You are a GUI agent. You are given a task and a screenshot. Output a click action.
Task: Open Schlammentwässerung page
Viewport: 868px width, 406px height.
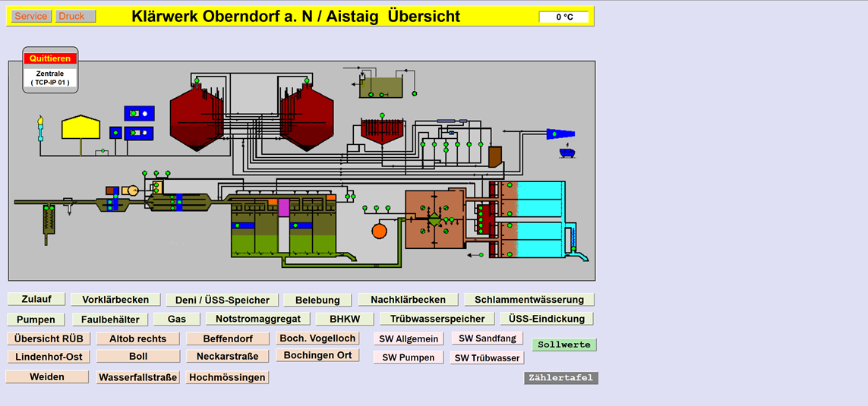click(x=529, y=300)
